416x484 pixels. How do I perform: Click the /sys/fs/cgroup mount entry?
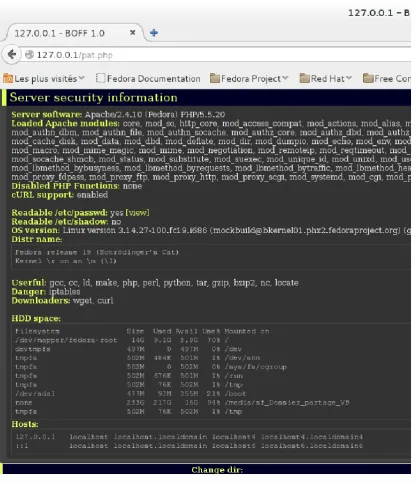pos(255,367)
